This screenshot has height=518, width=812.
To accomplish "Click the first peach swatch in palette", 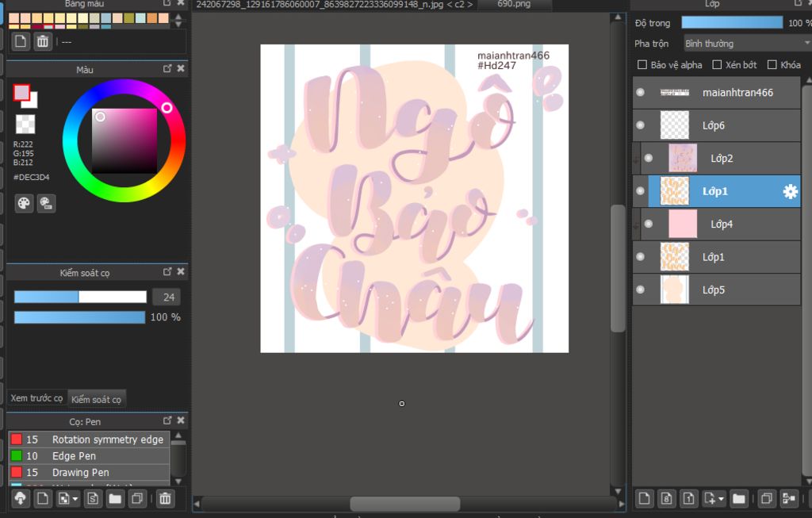I will [x=14, y=19].
